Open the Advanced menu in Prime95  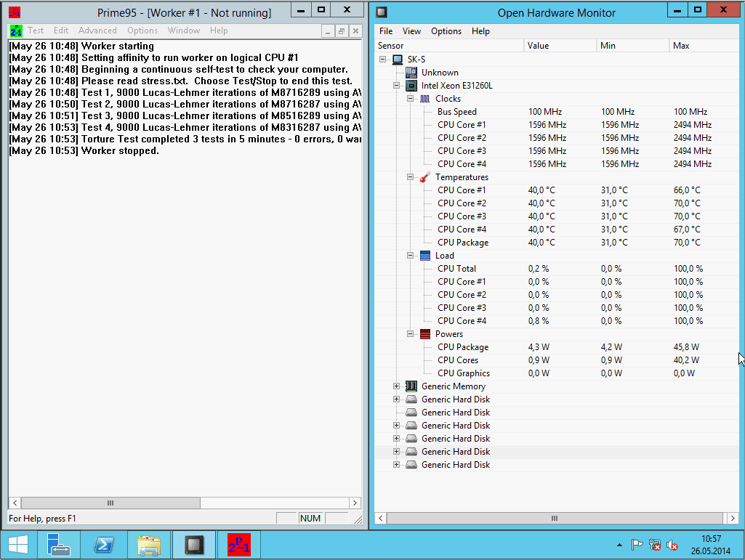pyautogui.click(x=97, y=31)
